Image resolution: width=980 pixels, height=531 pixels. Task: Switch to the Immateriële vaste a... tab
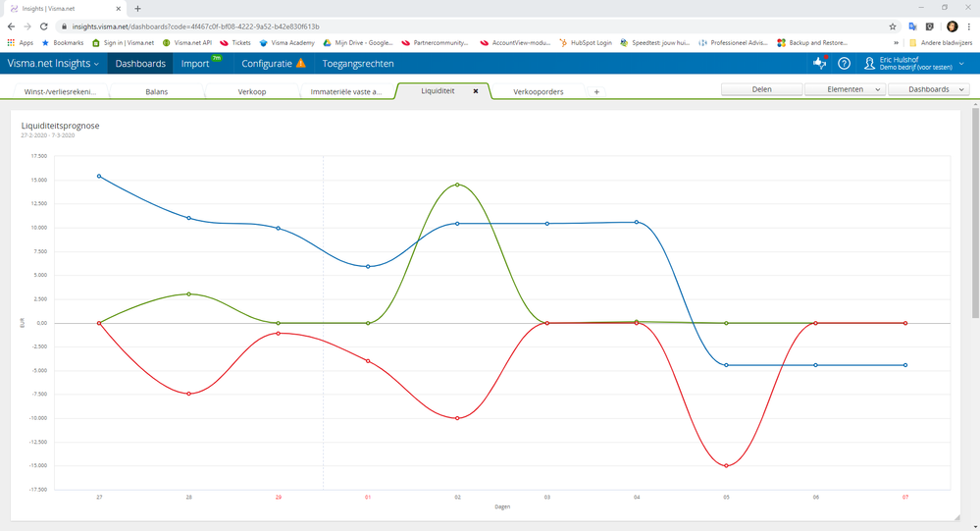(x=345, y=91)
